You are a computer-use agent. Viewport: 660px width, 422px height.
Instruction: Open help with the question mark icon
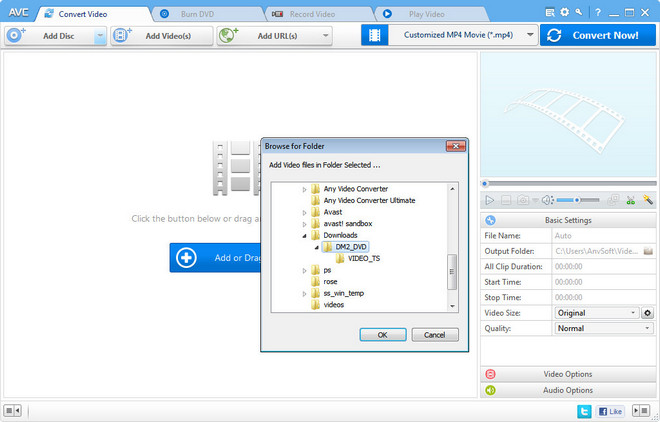coord(598,13)
